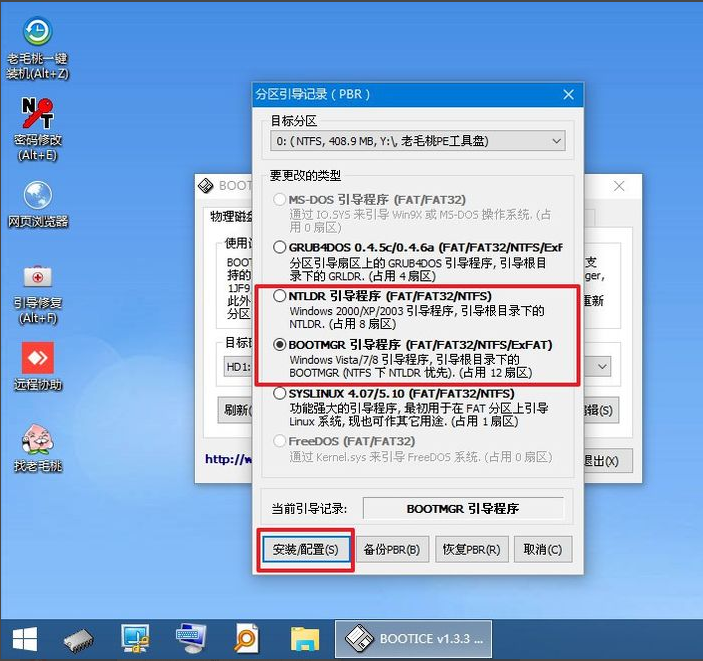The image size is (703, 661).
Task: Select the BOOTMGR 引导程序 radio option
Action: coord(280,345)
